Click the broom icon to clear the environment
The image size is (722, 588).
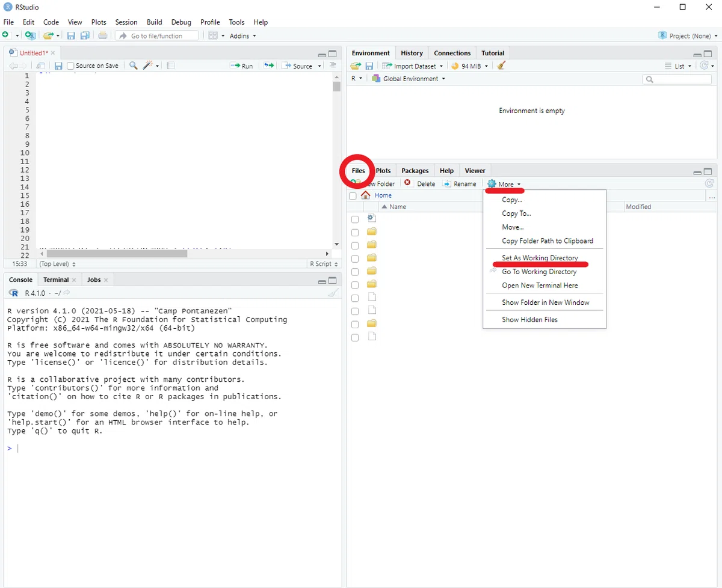tap(502, 66)
